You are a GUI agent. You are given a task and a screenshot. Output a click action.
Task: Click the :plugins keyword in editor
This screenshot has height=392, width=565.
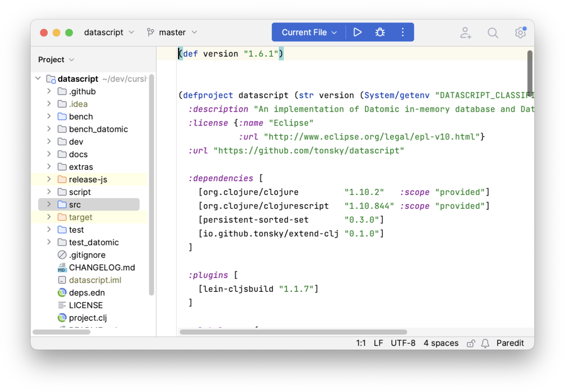(208, 275)
